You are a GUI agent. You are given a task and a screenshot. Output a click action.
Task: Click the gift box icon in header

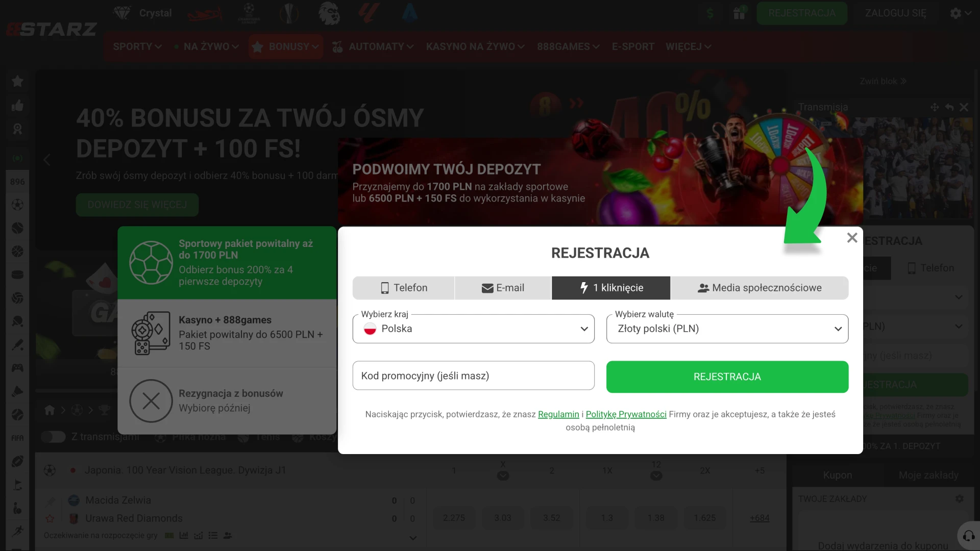(739, 13)
